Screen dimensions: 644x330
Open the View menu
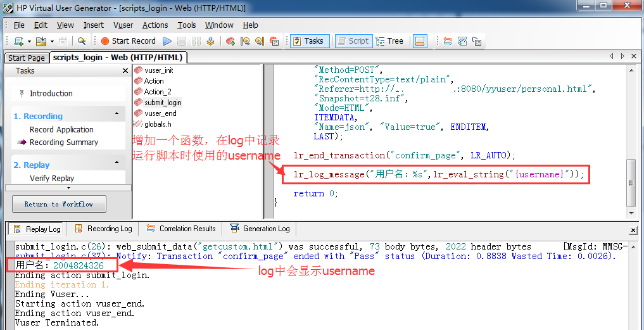tap(65, 25)
